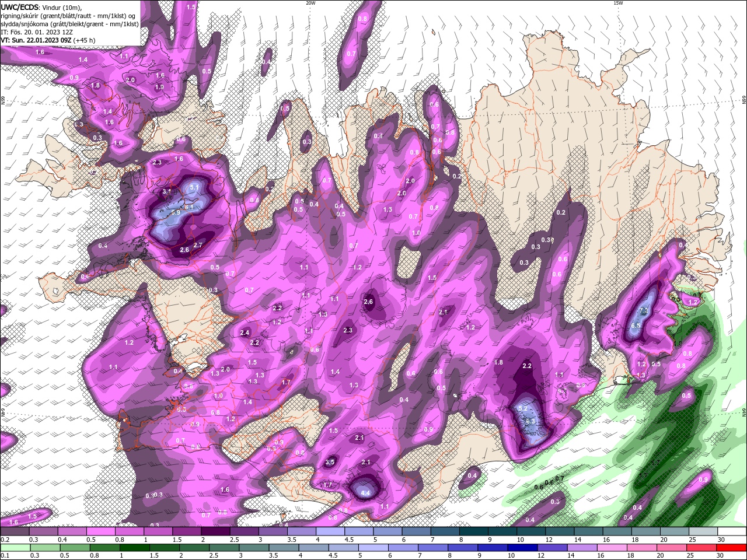The width and height of the screenshot is (747, 560).
Task: Click the 3.5 precipitation value on the map
Action: coord(330,462)
